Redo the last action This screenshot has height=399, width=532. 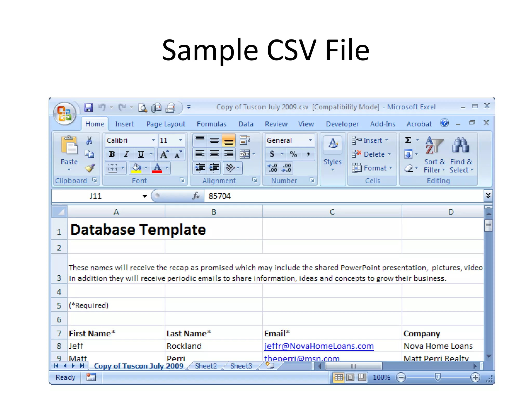point(122,107)
